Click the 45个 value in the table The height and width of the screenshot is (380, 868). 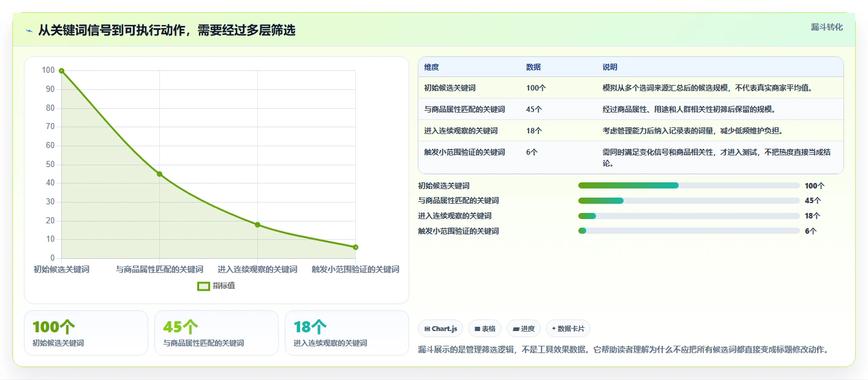(534, 110)
